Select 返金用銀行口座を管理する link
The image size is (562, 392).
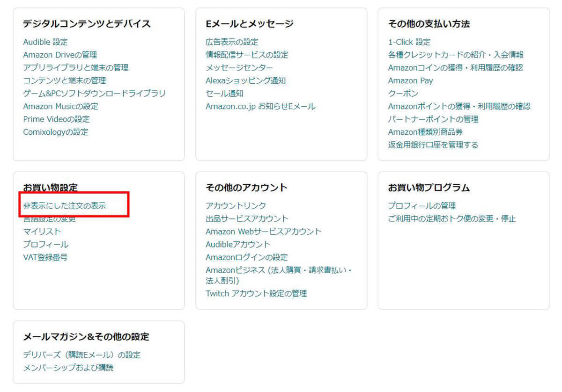[x=433, y=145]
